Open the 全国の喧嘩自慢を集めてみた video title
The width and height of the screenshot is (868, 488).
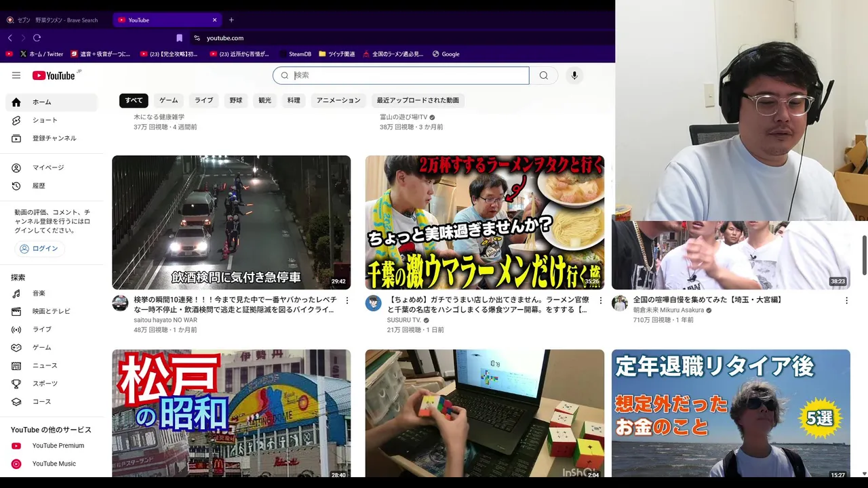(x=708, y=300)
